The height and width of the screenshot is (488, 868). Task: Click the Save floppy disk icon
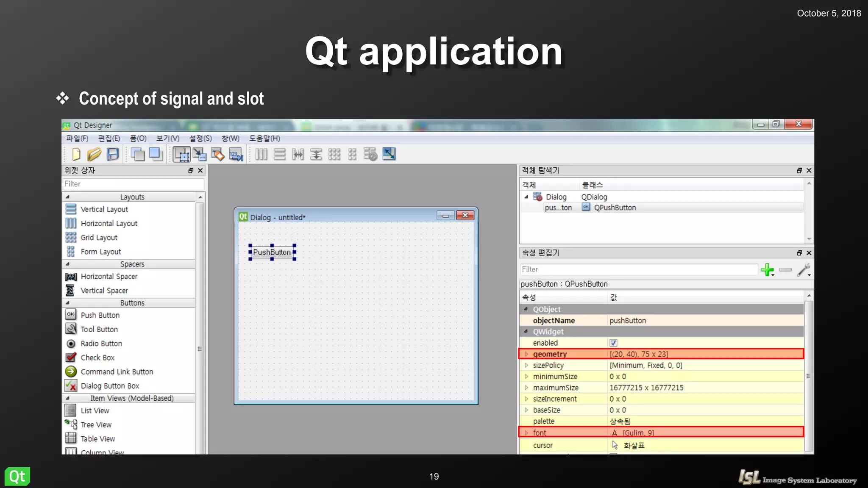click(x=113, y=154)
